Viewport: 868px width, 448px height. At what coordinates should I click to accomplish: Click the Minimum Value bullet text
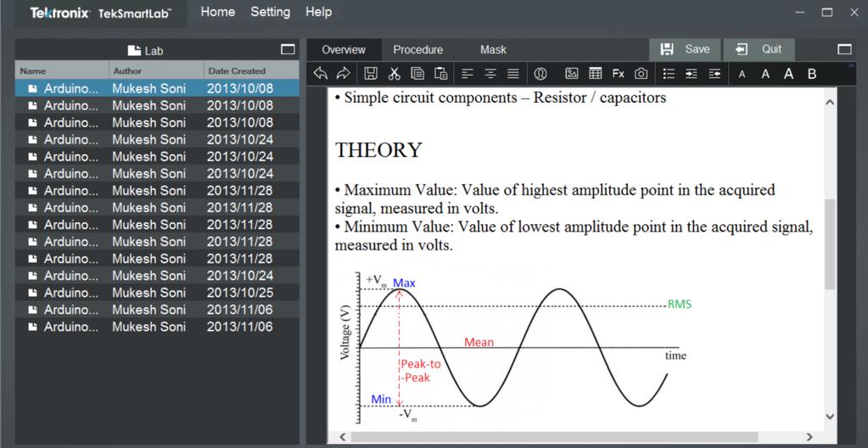pos(574,237)
